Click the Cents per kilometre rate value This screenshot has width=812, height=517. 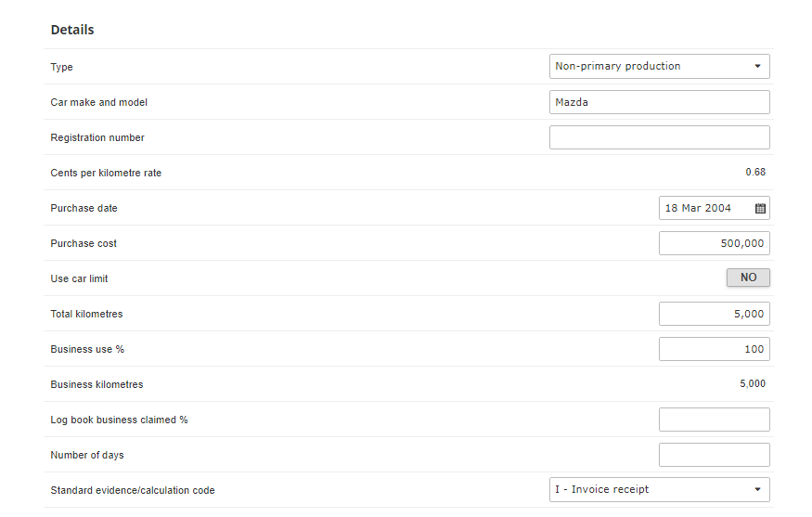point(755,173)
